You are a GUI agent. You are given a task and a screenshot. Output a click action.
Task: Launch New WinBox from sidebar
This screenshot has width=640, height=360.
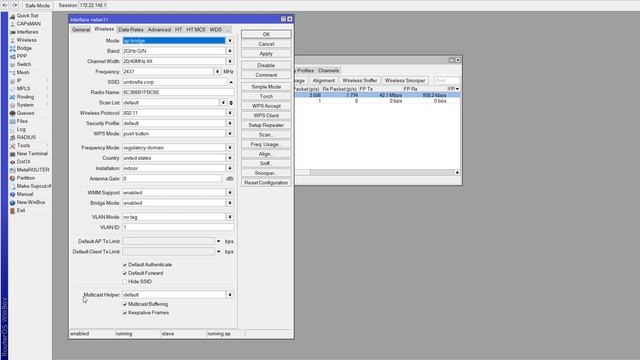31,202
